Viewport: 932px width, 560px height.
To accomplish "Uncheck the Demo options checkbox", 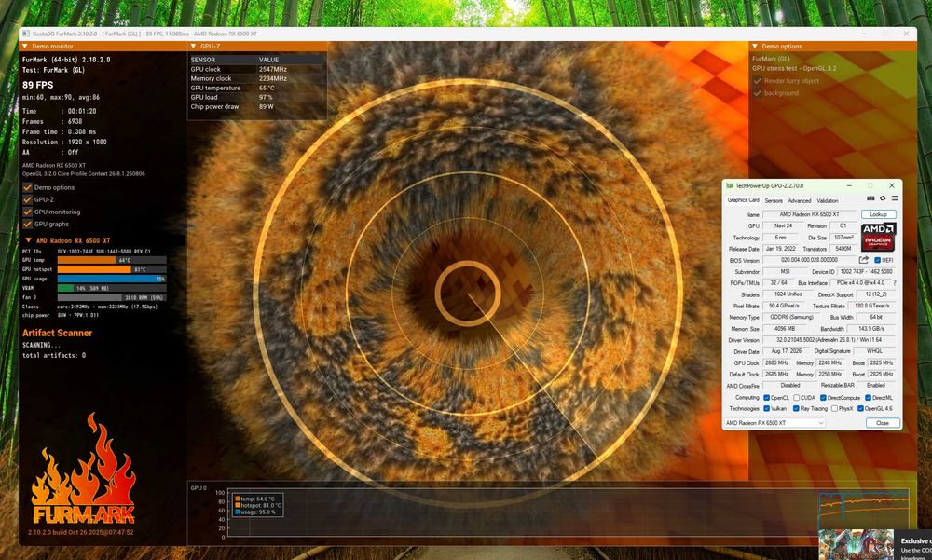I will [27, 187].
